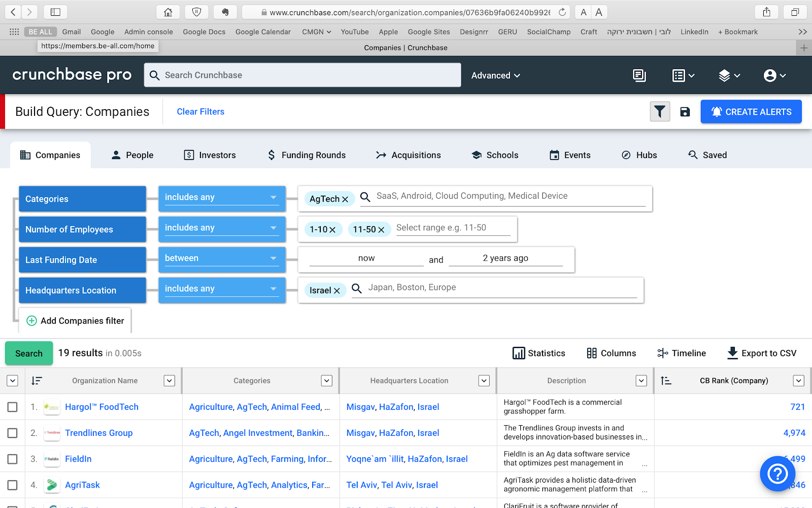This screenshot has width=812, height=508.
Task: Open the CB Rank column options dropdown
Action: [x=799, y=380]
